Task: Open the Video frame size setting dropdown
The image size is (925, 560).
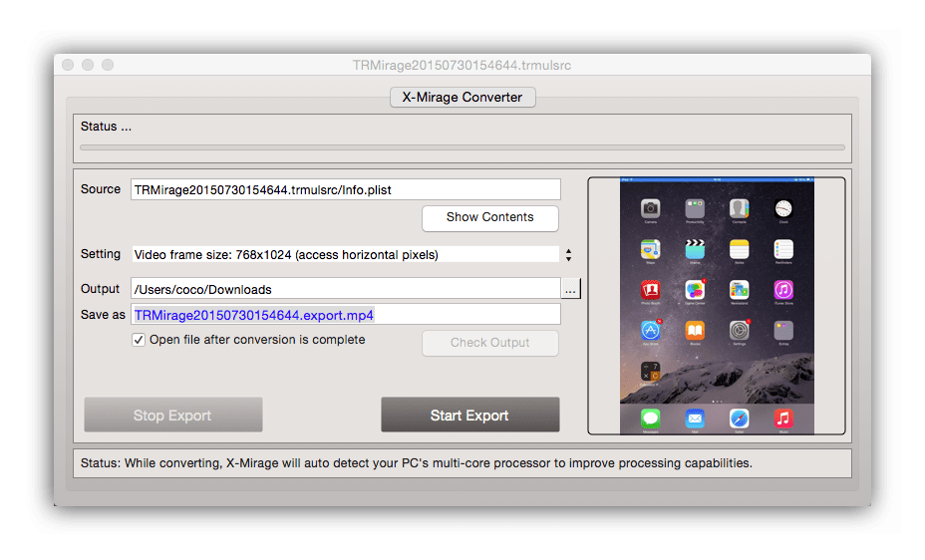Action: (345, 254)
